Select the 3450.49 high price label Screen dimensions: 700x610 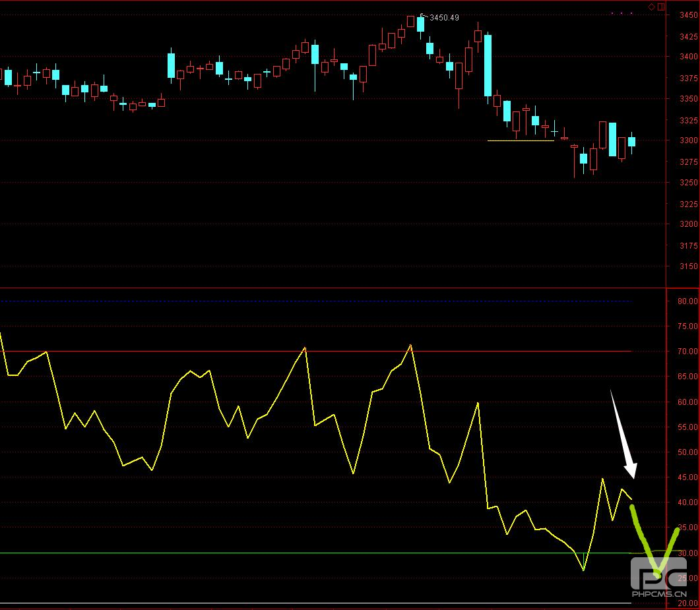[x=444, y=17]
